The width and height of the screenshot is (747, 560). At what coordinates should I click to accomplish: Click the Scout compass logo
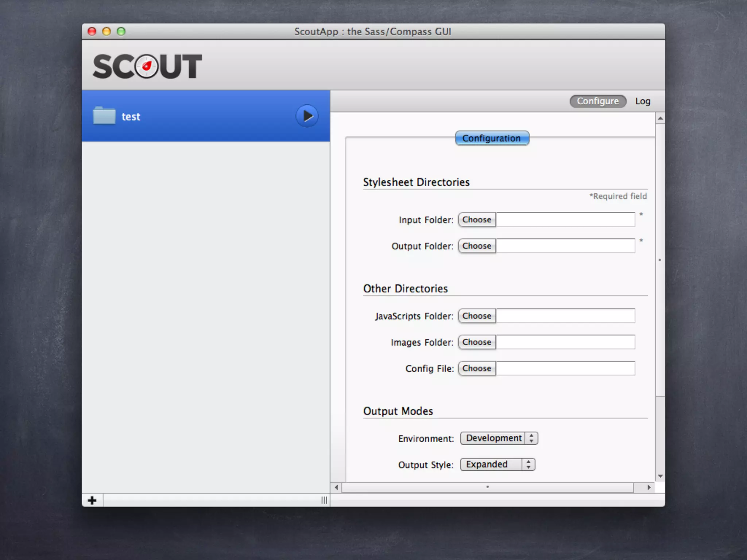coord(147,66)
